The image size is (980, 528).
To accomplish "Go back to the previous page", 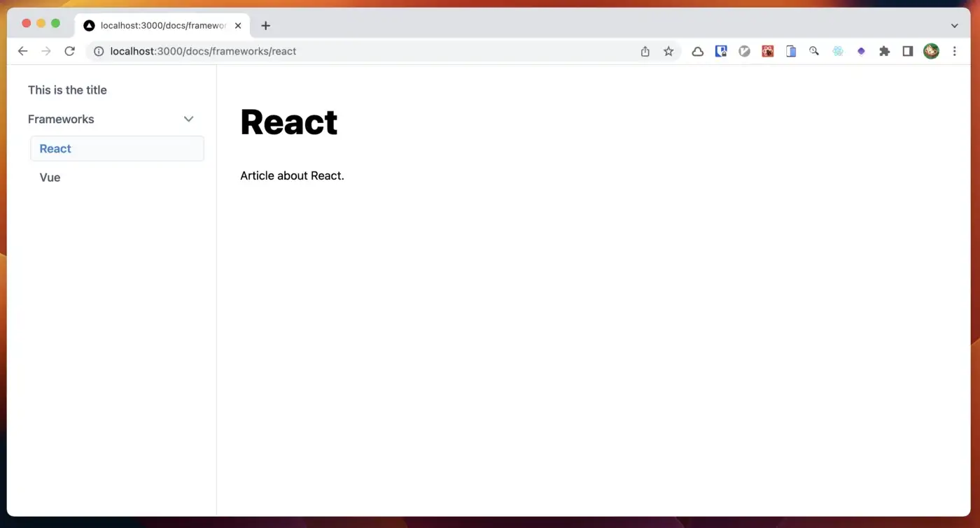I will pos(22,51).
